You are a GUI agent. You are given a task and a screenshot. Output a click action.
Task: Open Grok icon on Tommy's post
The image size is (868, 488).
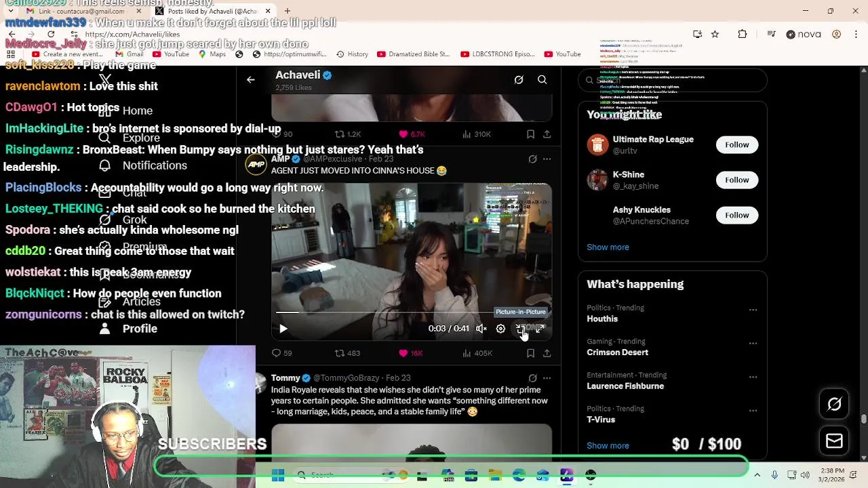point(532,378)
